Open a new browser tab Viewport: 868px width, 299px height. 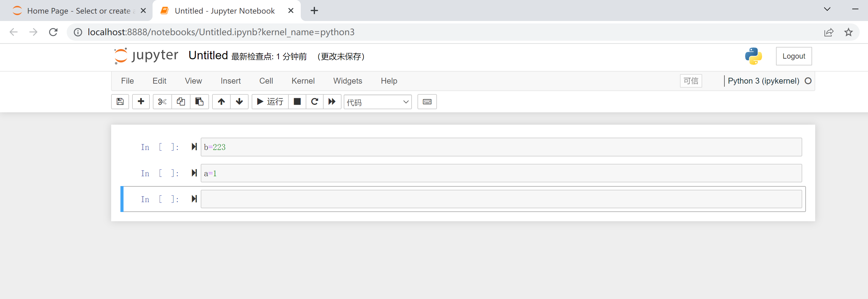pyautogui.click(x=314, y=11)
